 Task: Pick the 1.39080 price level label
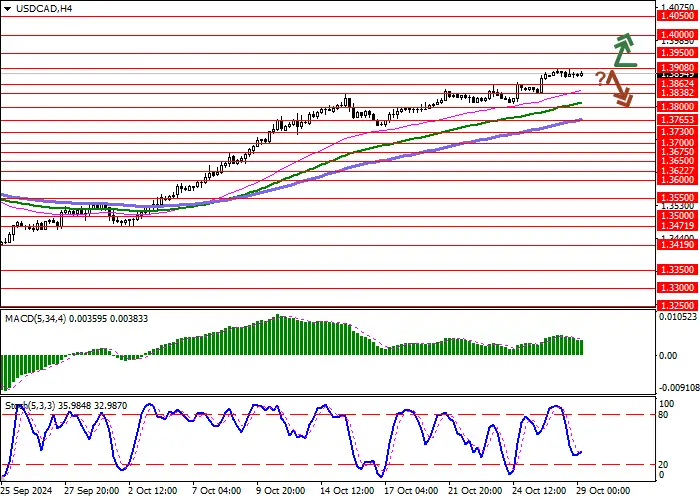[677, 67]
